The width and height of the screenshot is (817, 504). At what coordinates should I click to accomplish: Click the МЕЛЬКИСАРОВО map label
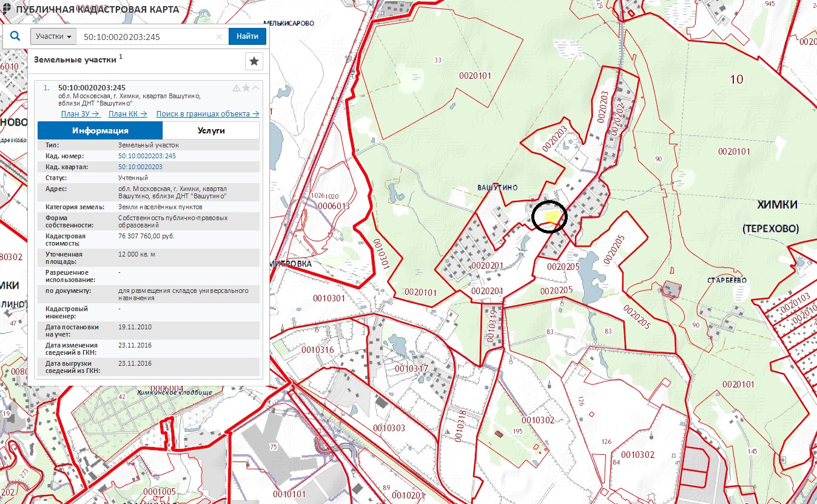[290, 22]
